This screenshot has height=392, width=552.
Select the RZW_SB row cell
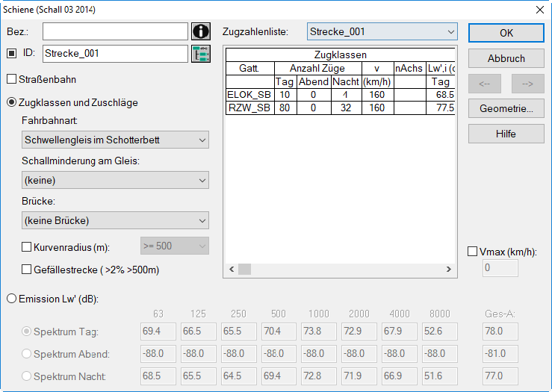249,108
